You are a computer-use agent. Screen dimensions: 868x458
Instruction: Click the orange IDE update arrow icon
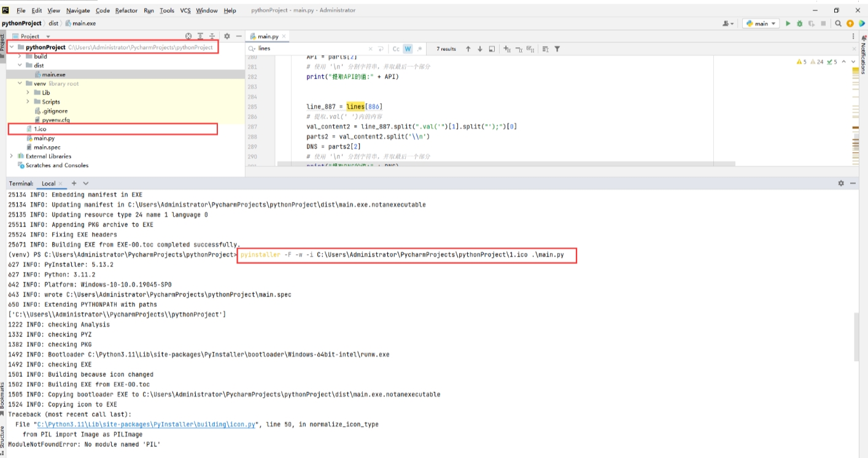850,23
